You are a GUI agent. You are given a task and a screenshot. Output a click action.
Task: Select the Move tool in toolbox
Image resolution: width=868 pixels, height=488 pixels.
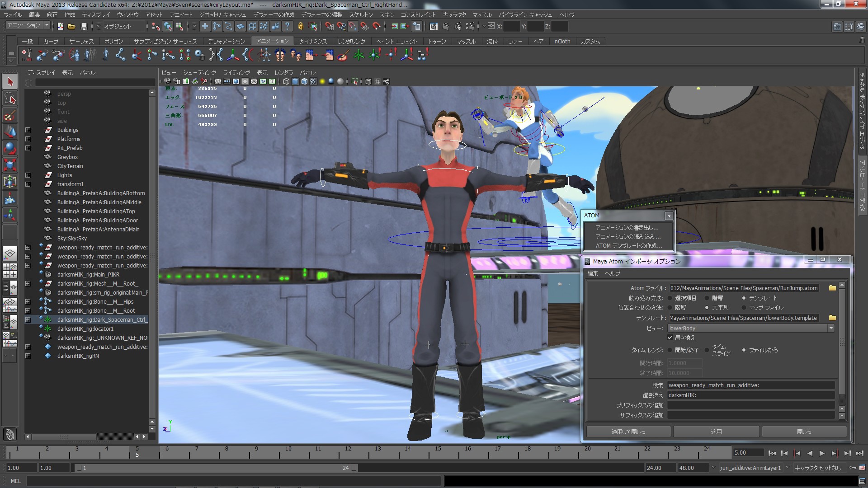10,132
